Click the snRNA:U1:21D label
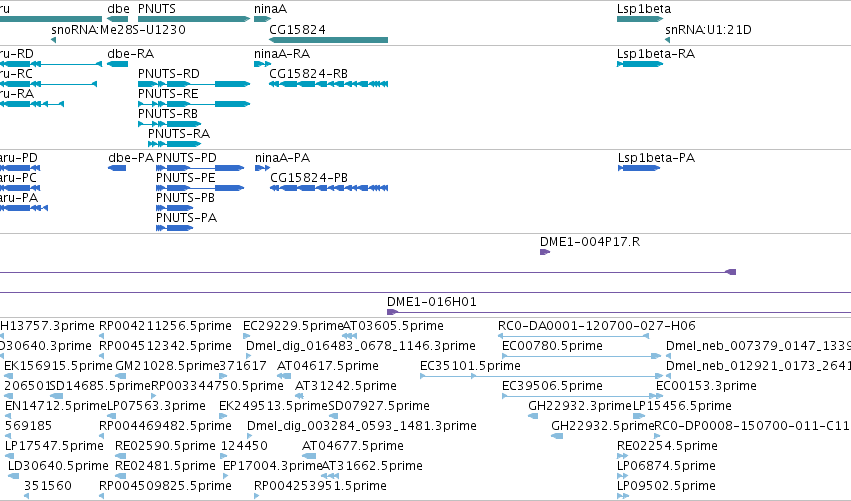Viewport: 851px width, 501px height. [x=708, y=29]
